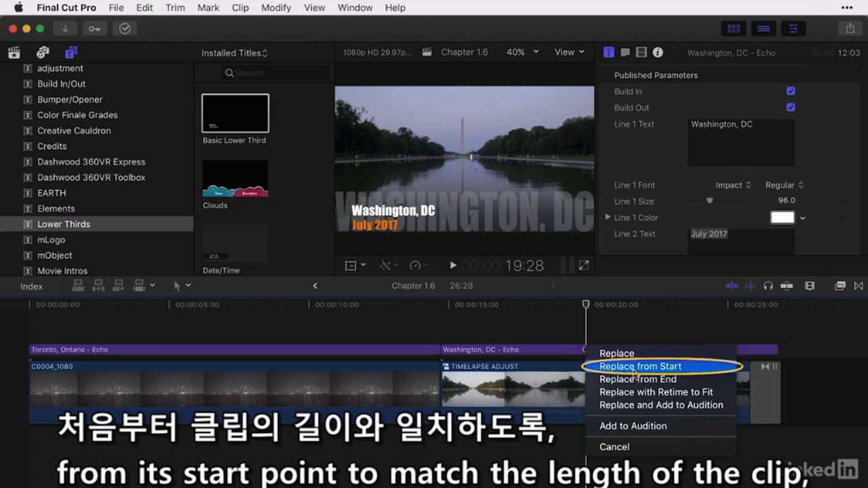Show the photos and audio sidebar
Viewport: 868px width, 488px height.
(43, 52)
